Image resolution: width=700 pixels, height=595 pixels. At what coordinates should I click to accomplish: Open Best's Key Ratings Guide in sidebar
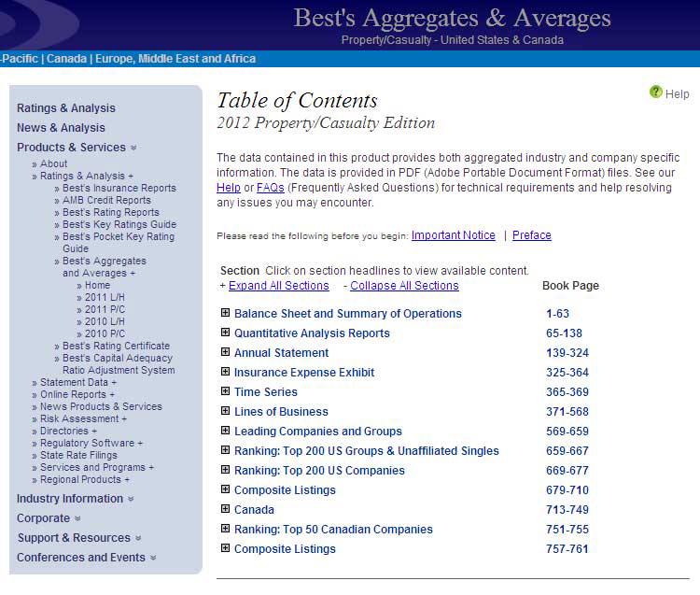pos(119,224)
